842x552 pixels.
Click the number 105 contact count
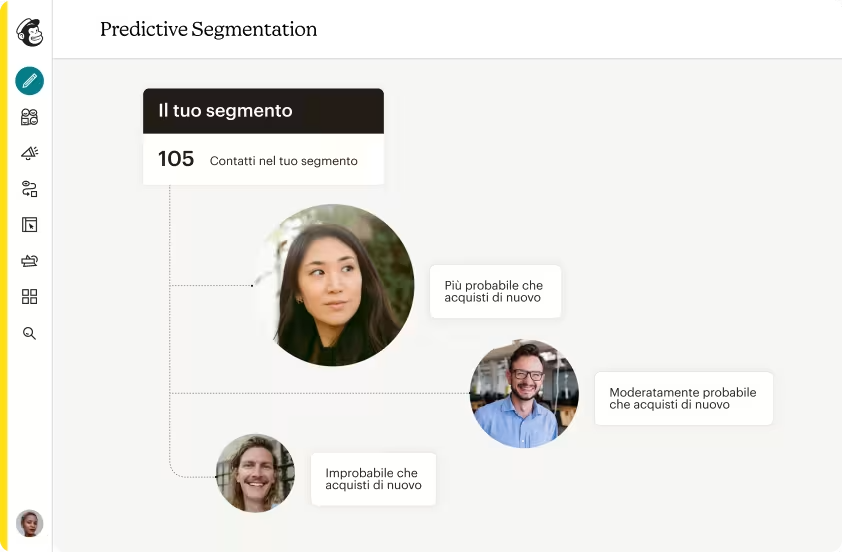176,159
